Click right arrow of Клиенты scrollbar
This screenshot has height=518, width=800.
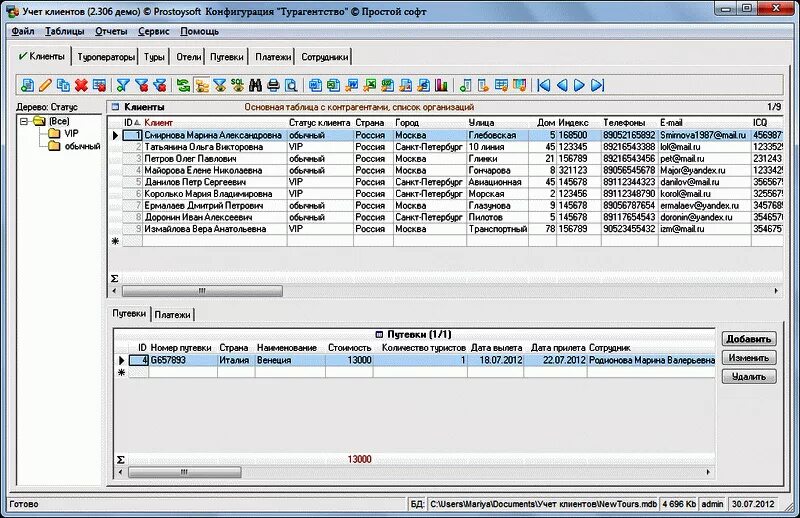(x=776, y=291)
